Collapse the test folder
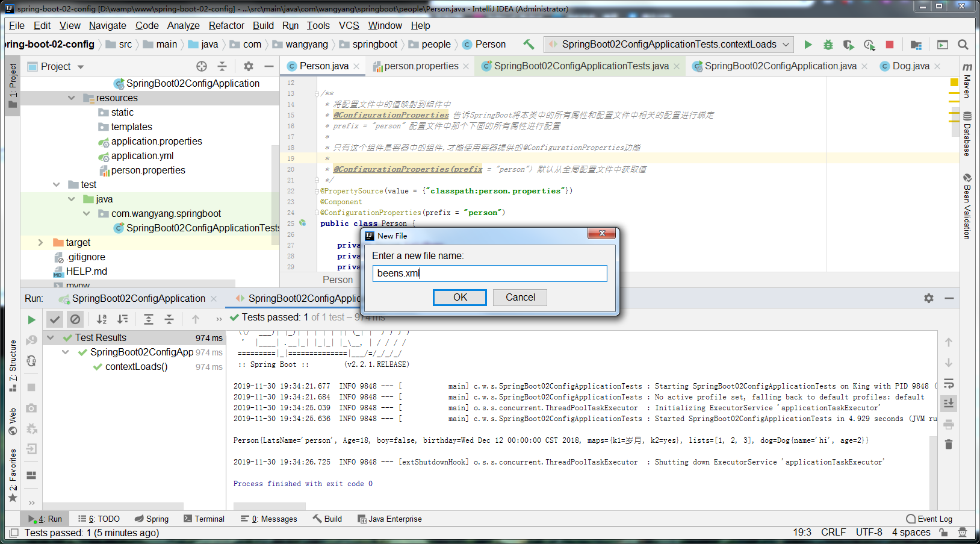 [56, 184]
